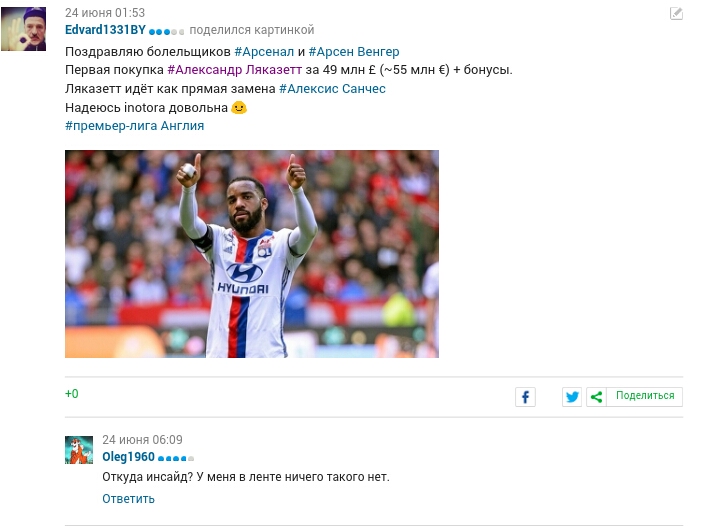The width and height of the screenshot is (704, 532).
Task: Share post via Facebook icon
Action: (525, 397)
